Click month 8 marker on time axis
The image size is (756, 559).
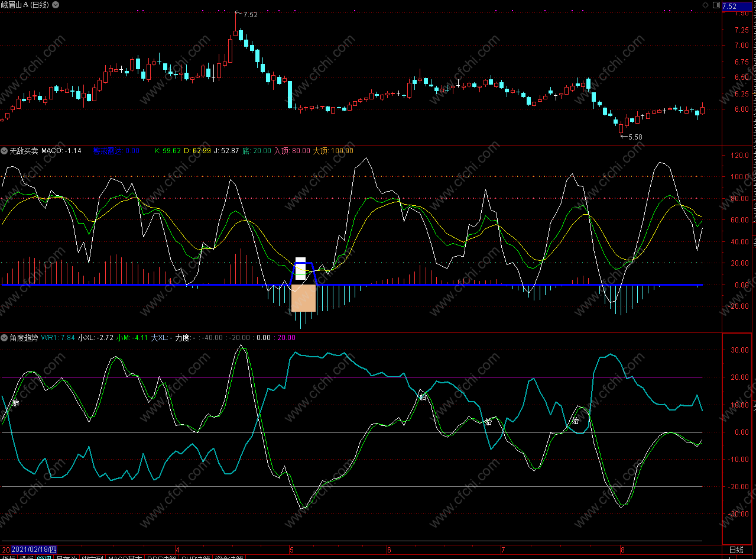622,550
